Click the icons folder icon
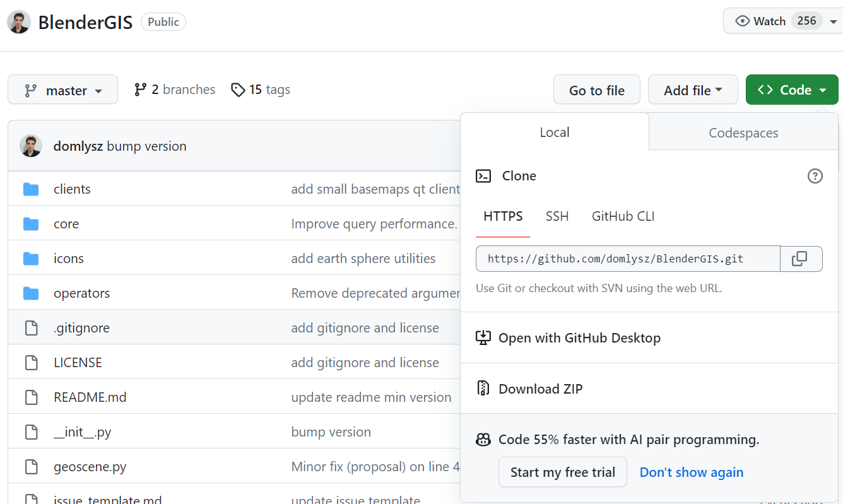 tap(31, 259)
